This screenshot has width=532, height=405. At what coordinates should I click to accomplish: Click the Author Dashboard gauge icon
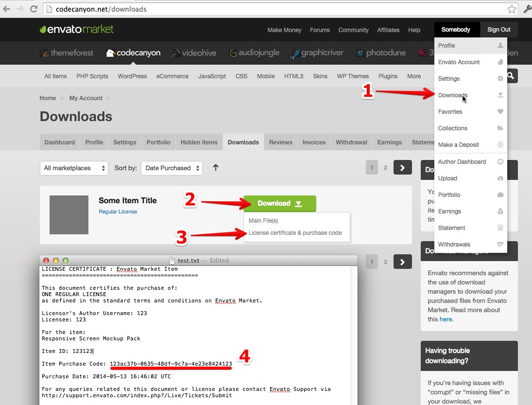[x=500, y=161]
